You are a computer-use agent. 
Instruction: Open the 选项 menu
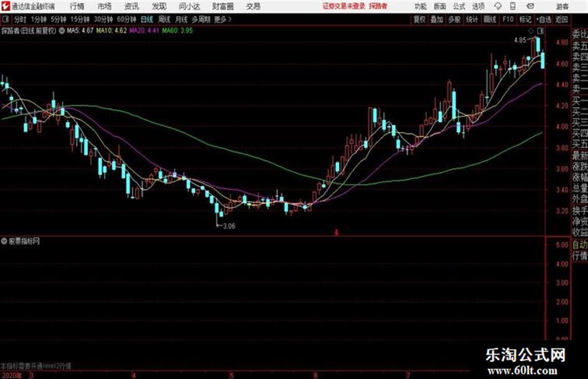(x=478, y=6)
